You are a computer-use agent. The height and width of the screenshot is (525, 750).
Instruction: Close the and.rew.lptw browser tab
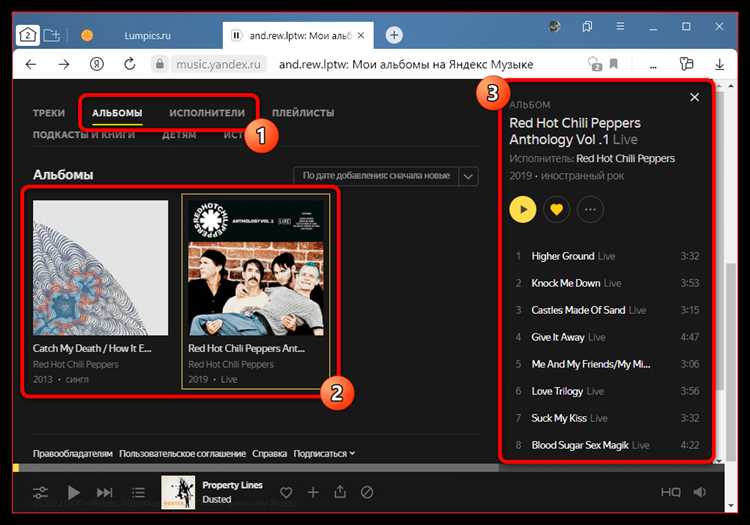click(361, 35)
